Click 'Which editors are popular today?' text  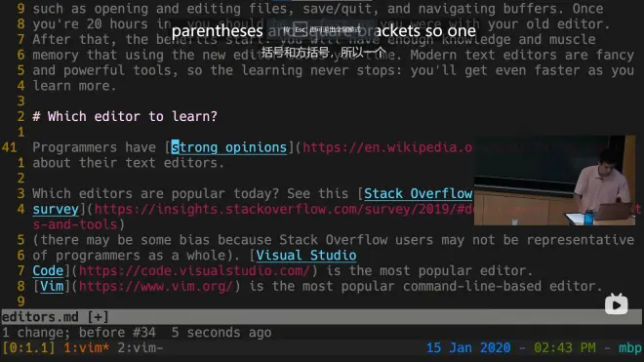156,193
